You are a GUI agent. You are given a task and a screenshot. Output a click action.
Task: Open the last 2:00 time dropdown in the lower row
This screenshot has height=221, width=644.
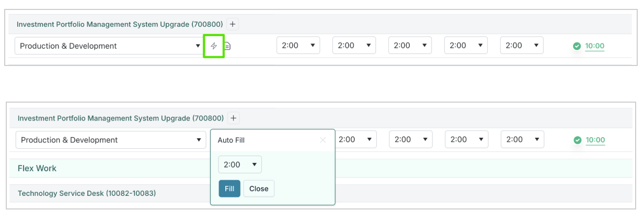(522, 139)
